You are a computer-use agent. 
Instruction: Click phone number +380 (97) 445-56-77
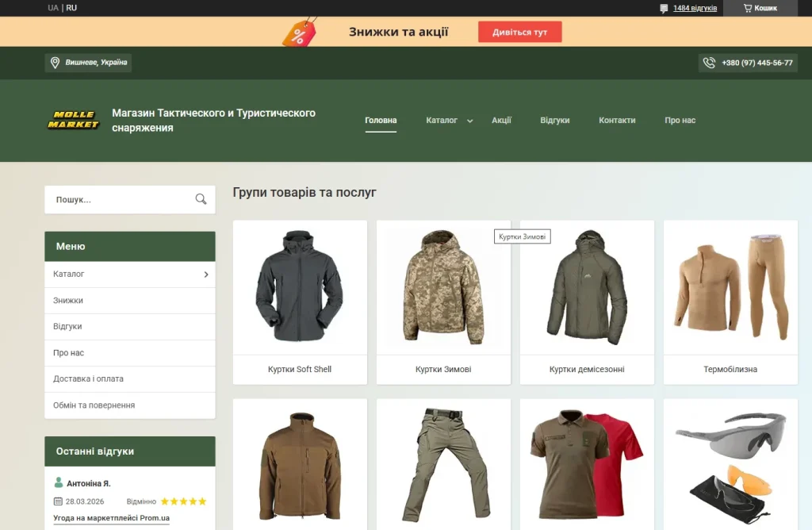point(757,63)
